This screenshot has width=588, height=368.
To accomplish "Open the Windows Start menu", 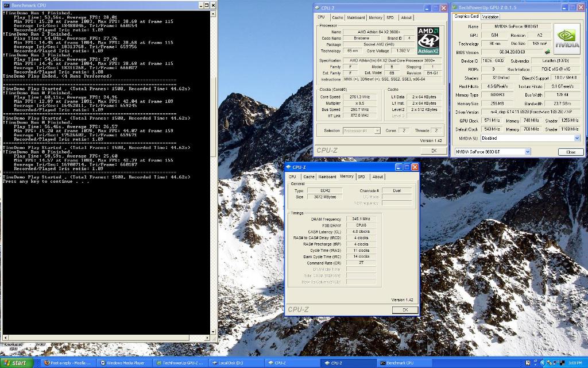I will click(x=17, y=363).
